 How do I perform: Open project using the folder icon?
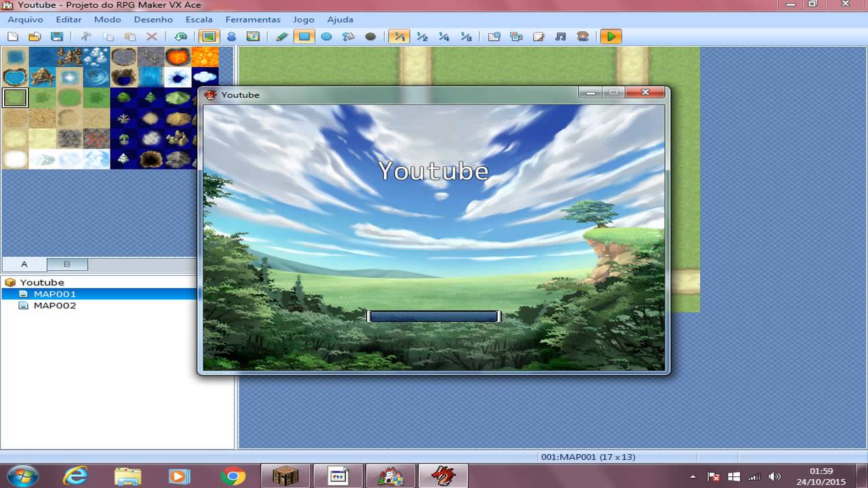[35, 37]
